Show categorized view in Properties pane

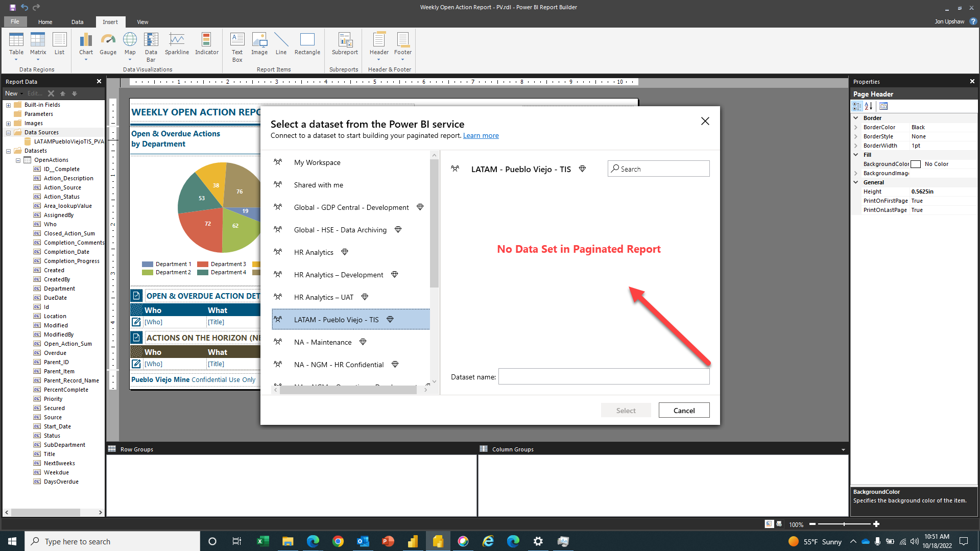[857, 106]
